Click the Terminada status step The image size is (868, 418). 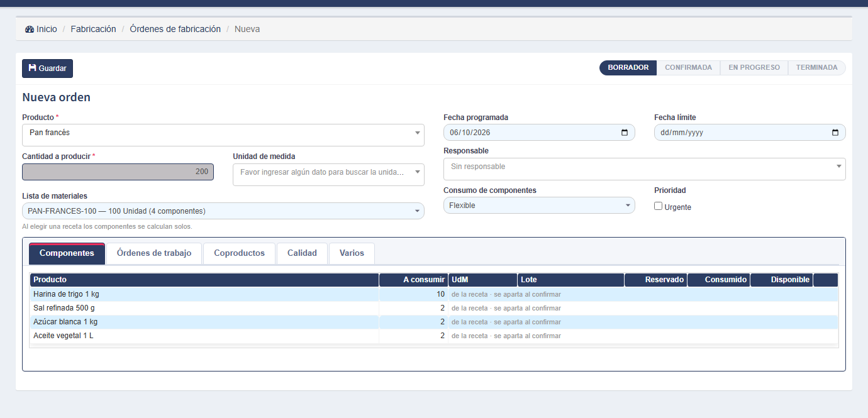[x=816, y=68]
